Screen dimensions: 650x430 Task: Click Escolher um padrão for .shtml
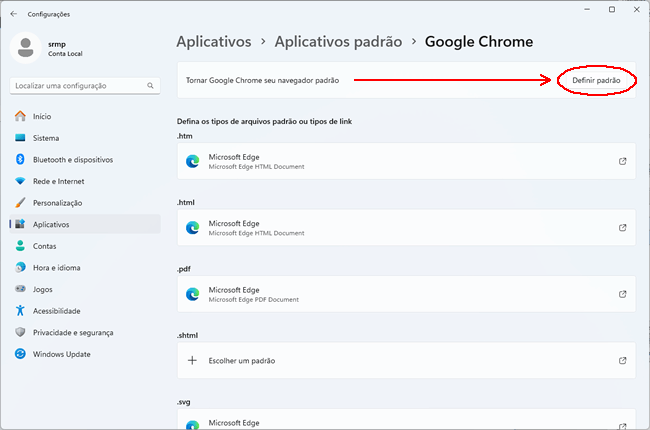coord(406,360)
